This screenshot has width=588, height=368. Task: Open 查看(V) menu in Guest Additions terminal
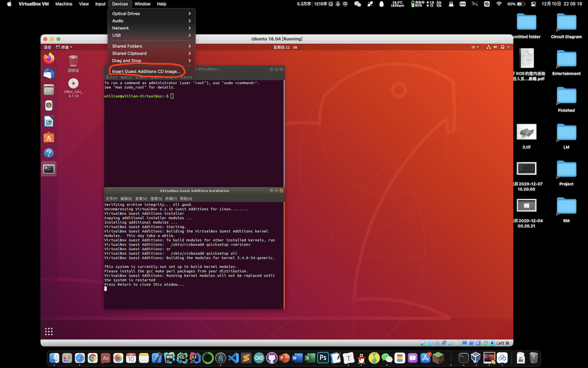(141, 199)
